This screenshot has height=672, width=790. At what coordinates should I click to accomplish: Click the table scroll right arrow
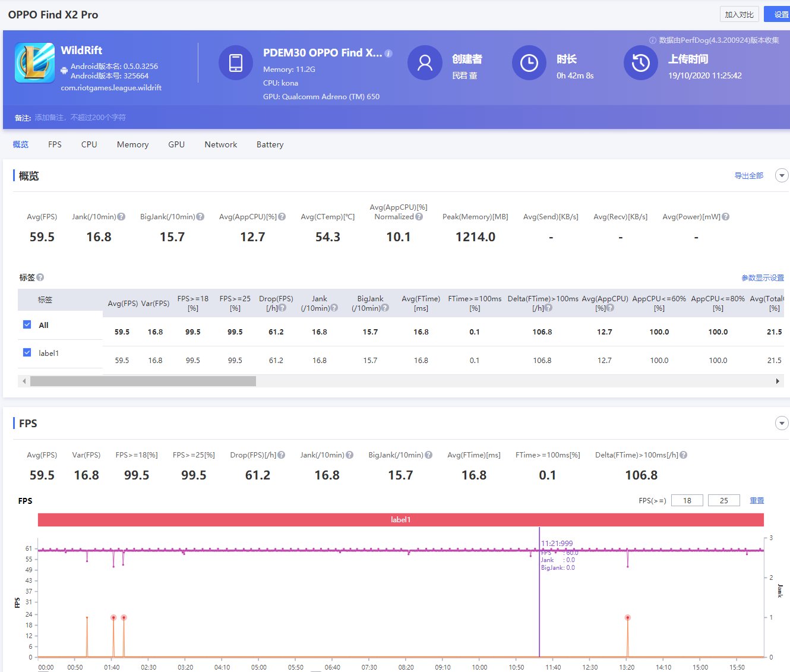(x=778, y=381)
